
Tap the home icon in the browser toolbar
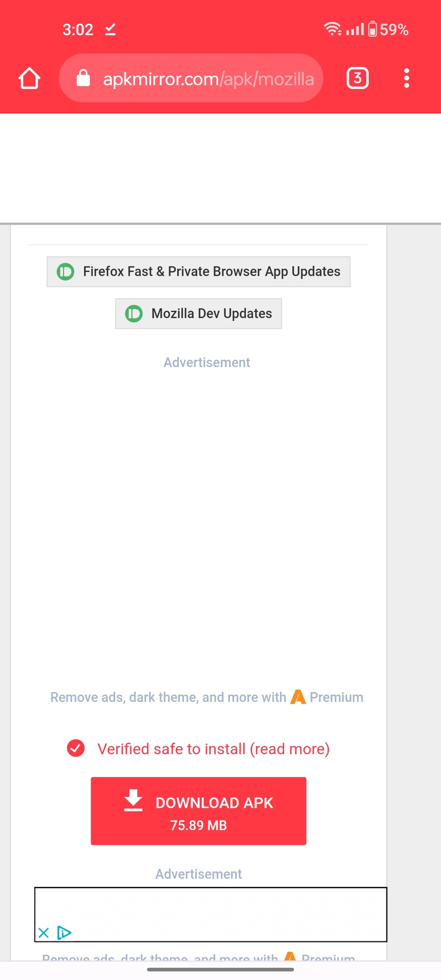coord(29,78)
